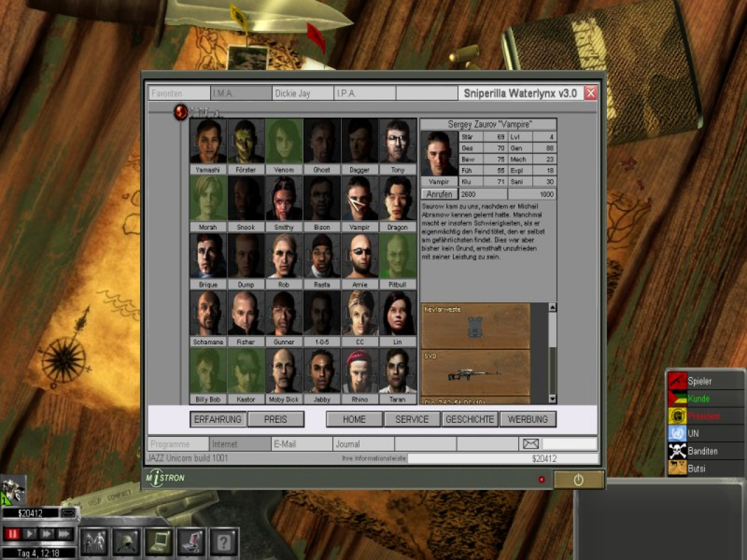Select mercenary Rhino portrait
Image resolution: width=747 pixels, height=560 pixels.
pyautogui.click(x=359, y=371)
